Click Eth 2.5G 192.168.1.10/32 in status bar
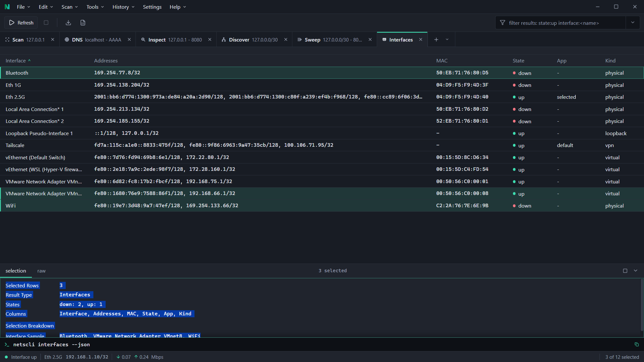644x362 pixels. (76, 357)
